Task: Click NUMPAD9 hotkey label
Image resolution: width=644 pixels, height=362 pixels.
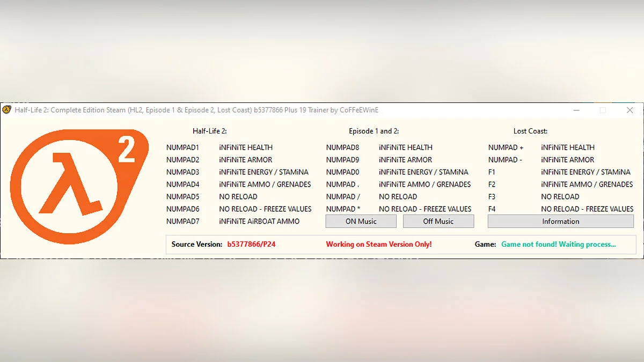Action: pyautogui.click(x=343, y=160)
